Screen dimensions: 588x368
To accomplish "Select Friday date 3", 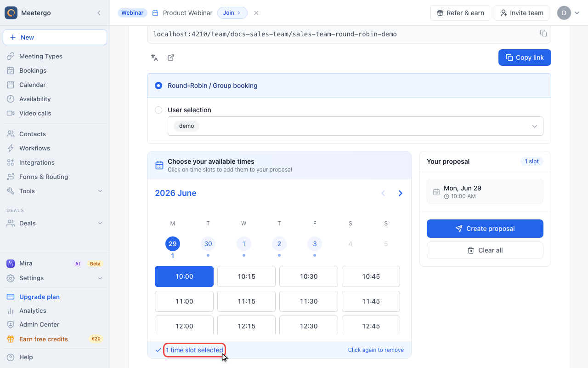I will (x=315, y=244).
